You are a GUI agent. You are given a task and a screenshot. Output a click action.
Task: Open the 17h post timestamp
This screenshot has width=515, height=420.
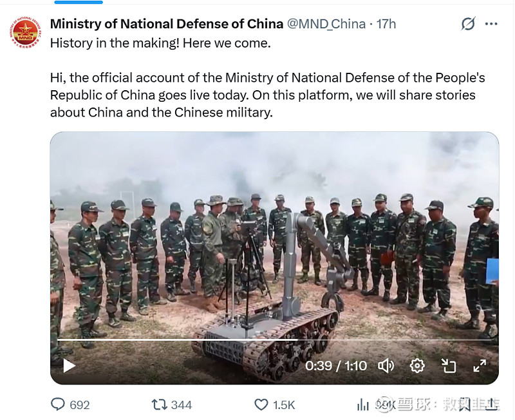(386, 24)
